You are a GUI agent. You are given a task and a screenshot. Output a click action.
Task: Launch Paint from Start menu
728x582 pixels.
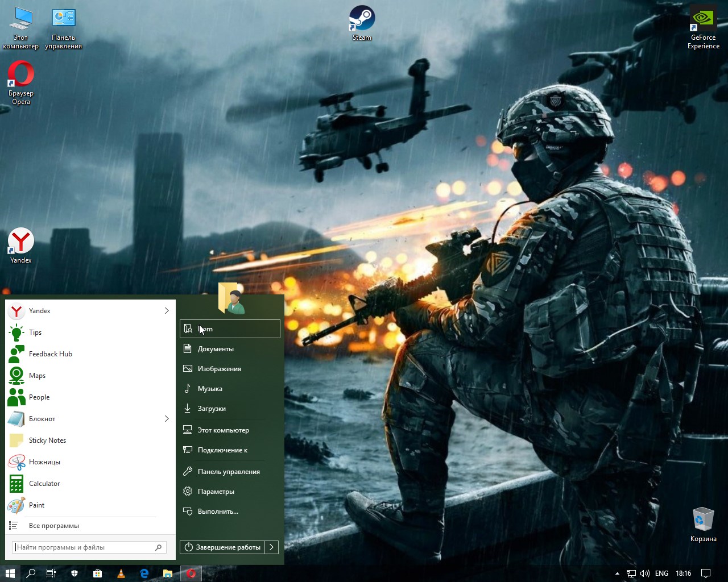pos(90,505)
